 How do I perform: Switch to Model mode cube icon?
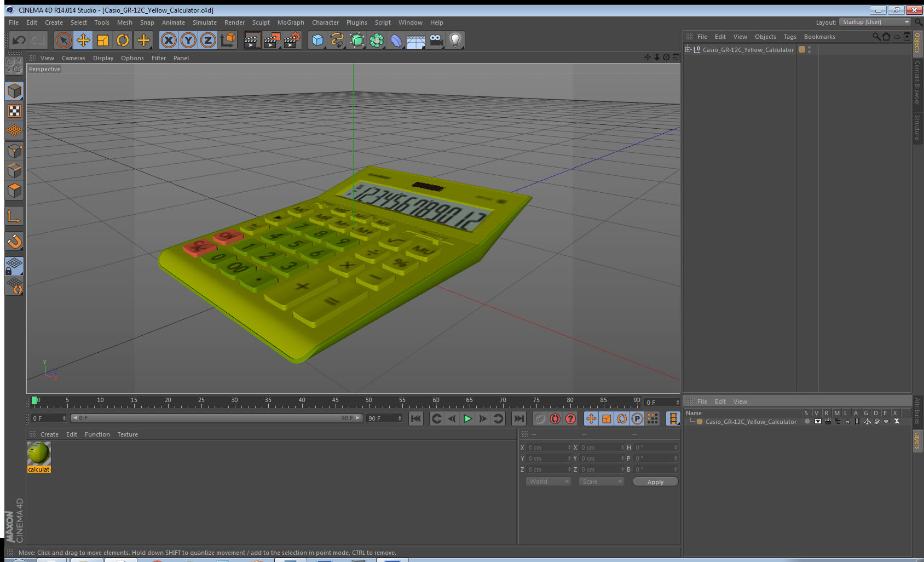click(14, 91)
